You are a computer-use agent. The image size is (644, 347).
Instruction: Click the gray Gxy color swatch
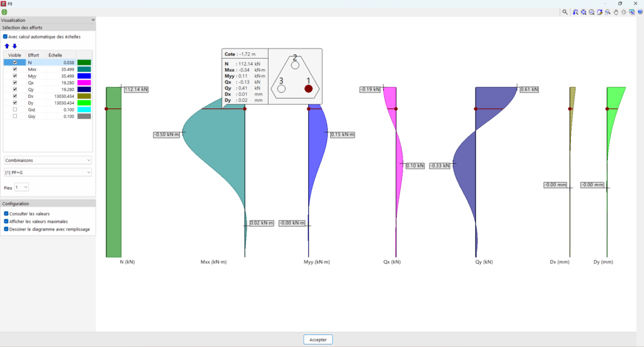click(x=84, y=116)
